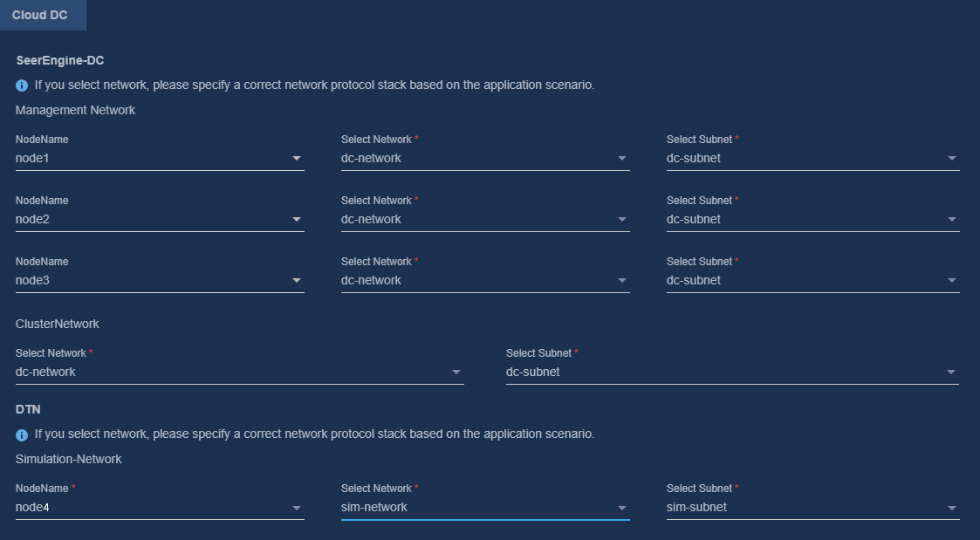Open node2 row Select Network dropdown
The image size is (980, 540).
click(x=485, y=219)
